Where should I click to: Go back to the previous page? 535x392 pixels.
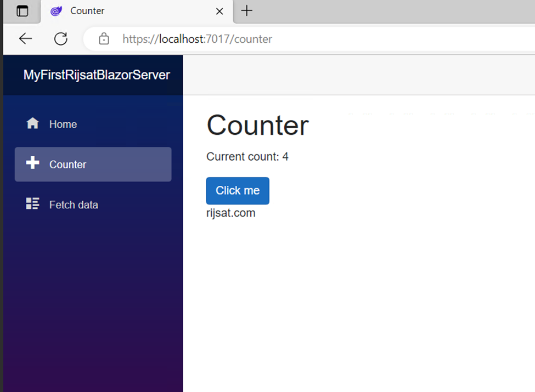[25, 38]
